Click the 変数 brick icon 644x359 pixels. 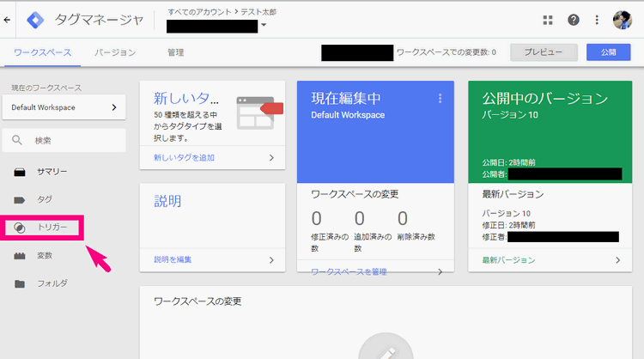click(19, 256)
